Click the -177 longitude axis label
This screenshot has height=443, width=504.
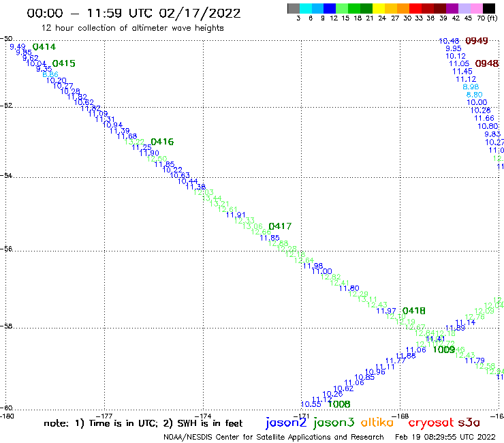(104, 416)
